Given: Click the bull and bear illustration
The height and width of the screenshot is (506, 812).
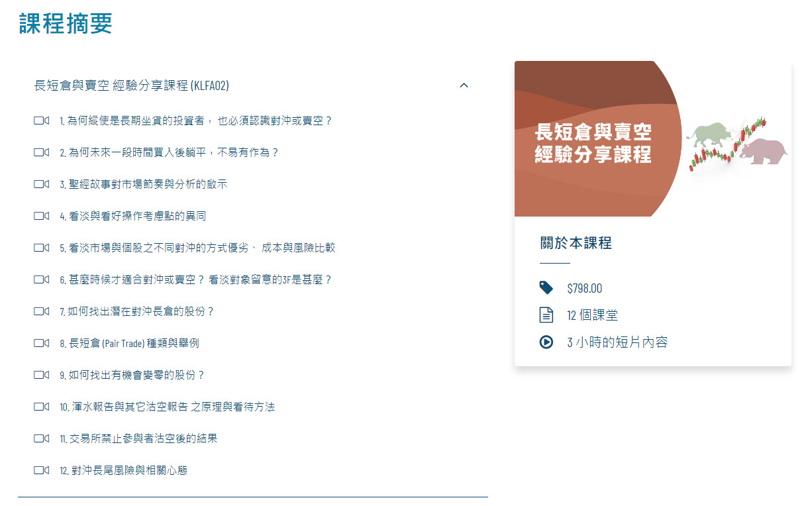Looking at the screenshot, I should pyautogui.click(x=736, y=144).
